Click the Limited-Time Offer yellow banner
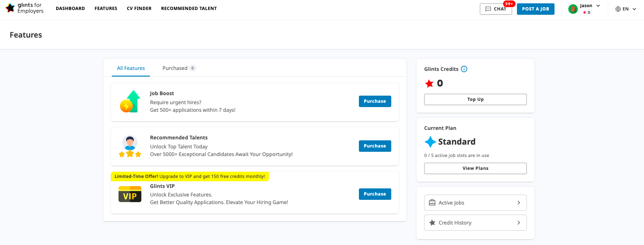Viewport: 644px width, 245px height. [190, 176]
